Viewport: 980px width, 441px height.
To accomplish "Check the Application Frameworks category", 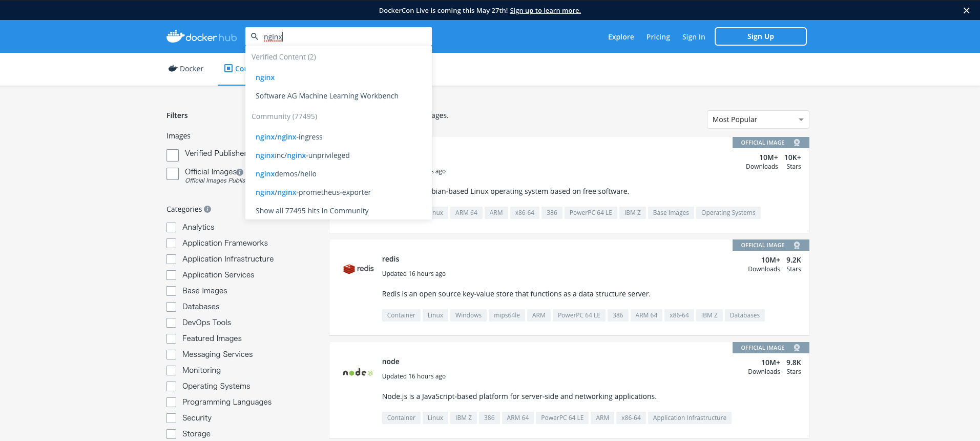I will tap(171, 243).
